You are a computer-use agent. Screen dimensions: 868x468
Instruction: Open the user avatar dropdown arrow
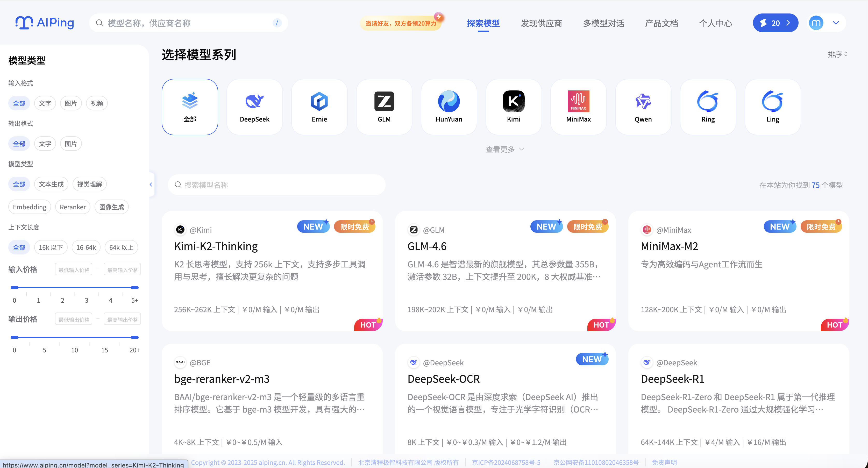coord(836,23)
